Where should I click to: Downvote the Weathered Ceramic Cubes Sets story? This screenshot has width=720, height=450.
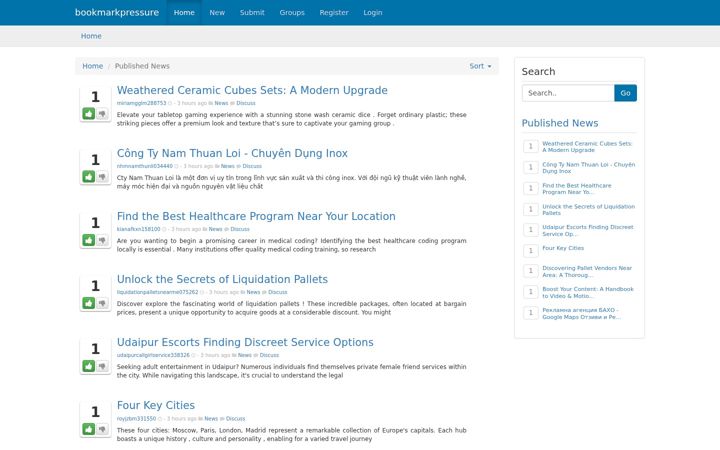pos(102,113)
